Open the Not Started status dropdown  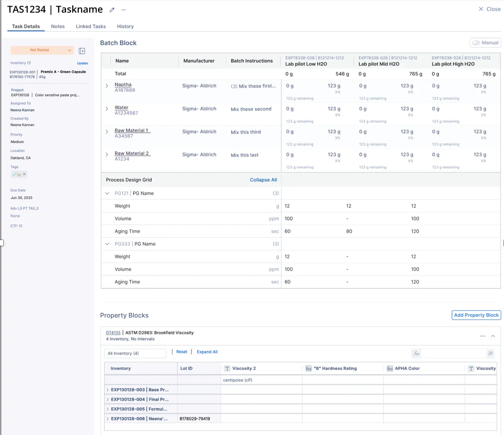click(x=42, y=50)
